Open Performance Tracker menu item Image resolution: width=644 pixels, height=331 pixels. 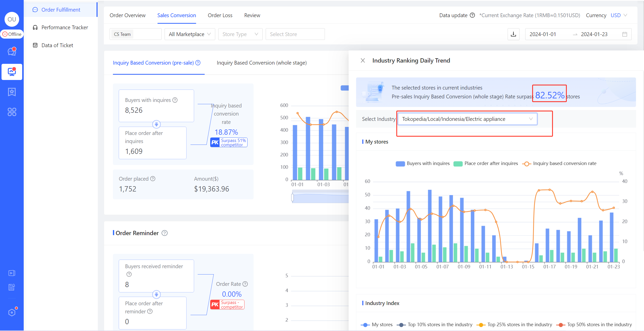60,27
